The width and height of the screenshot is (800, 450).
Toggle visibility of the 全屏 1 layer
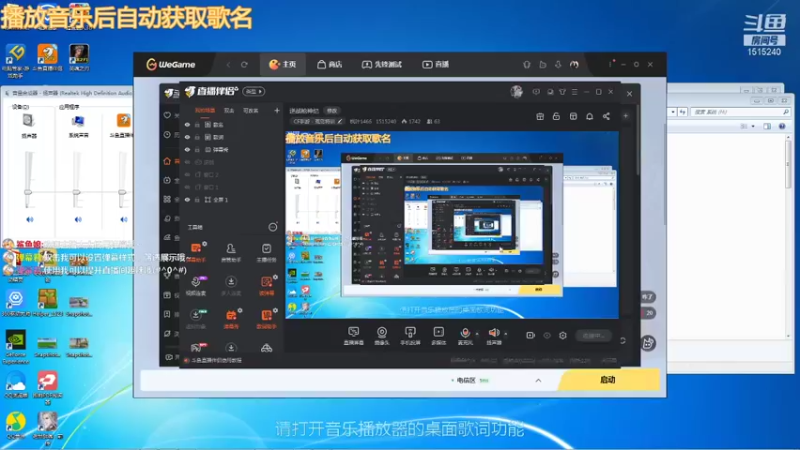click(x=187, y=200)
